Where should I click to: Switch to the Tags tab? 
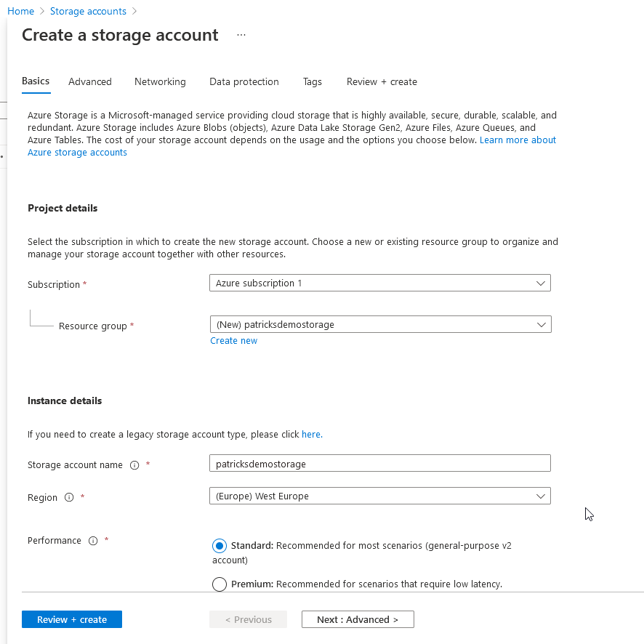312,81
